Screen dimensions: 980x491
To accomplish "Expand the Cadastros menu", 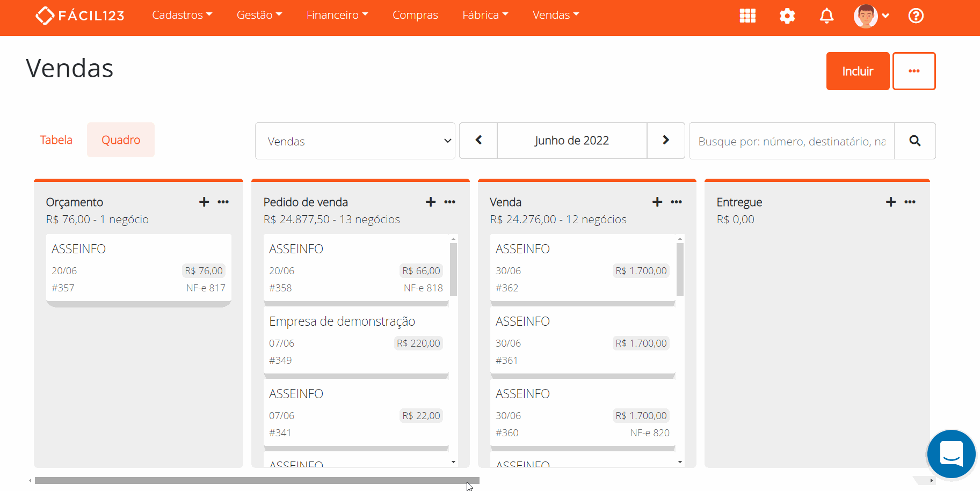I will [x=182, y=15].
